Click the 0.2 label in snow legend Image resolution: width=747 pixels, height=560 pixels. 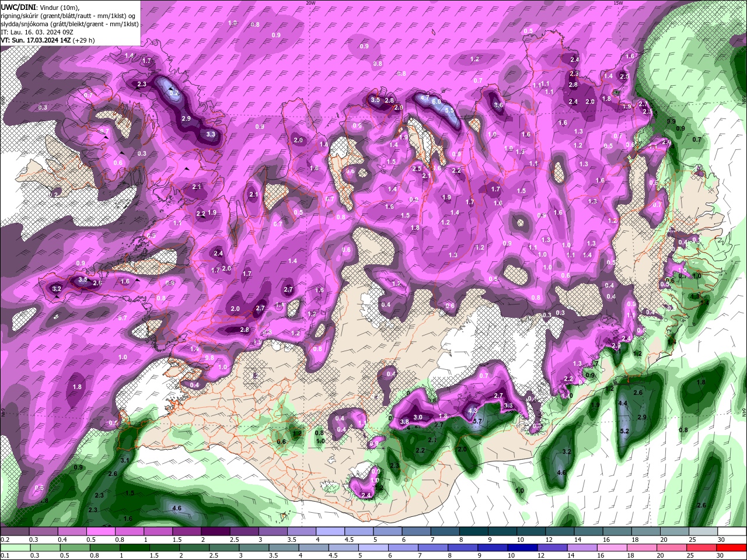[5, 540]
